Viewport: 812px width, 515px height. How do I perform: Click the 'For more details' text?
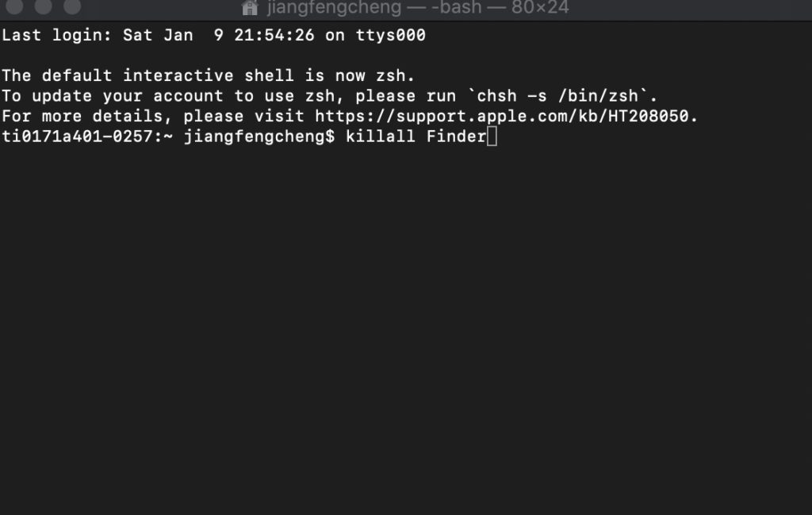(87, 117)
